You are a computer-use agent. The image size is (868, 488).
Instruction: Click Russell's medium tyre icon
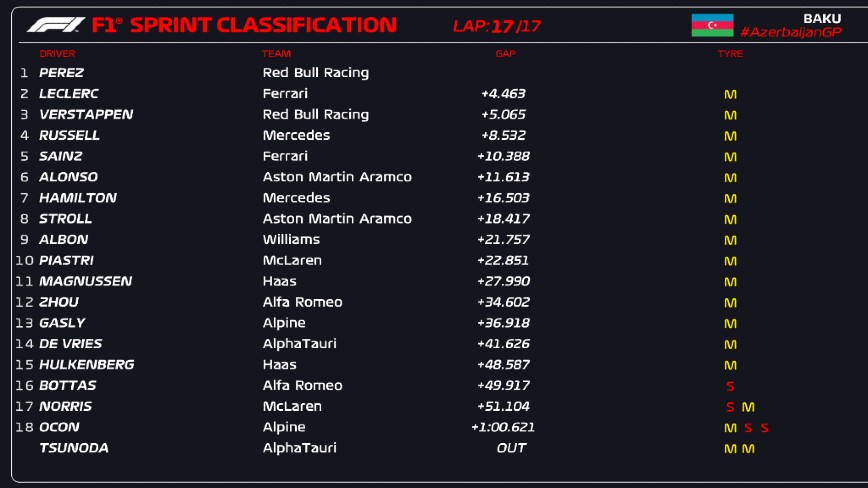[730, 136]
